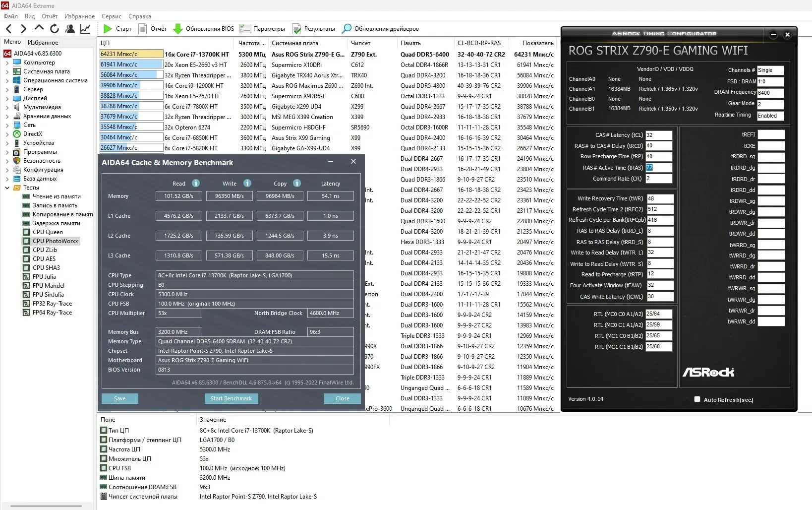Collapse the Тесты tree node

7,188
